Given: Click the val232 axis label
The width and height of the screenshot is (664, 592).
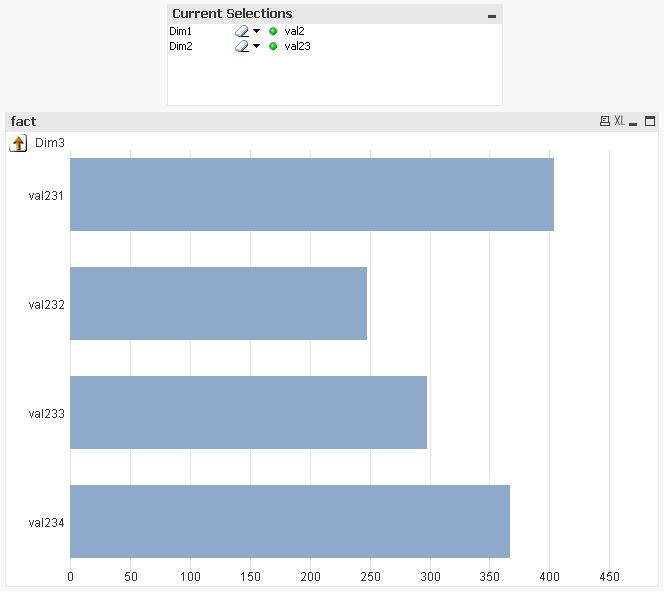Looking at the screenshot, I should (x=46, y=305).
